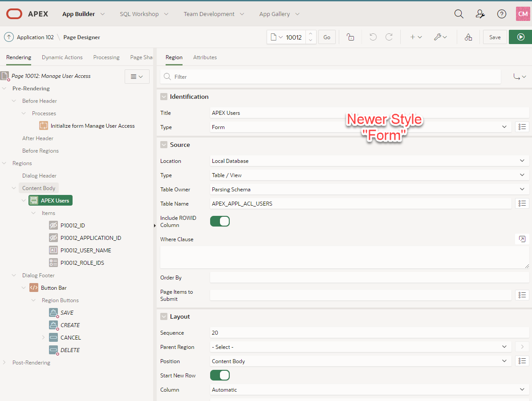This screenshot has width=532, height=401.
Task: Save the page with the Save button
Action: 495,37
